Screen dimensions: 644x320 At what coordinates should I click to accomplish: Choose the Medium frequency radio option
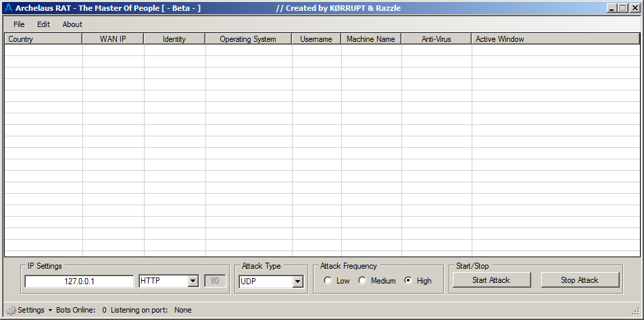362,281
